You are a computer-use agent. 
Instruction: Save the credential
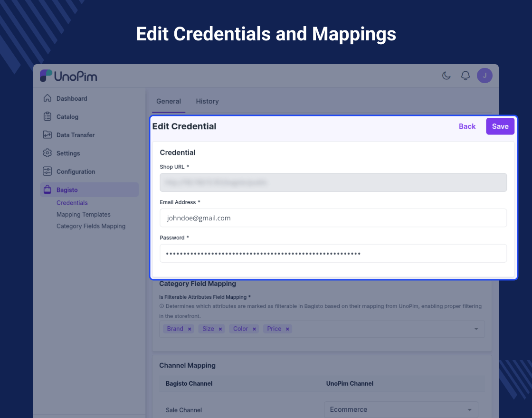click(500, 126)
